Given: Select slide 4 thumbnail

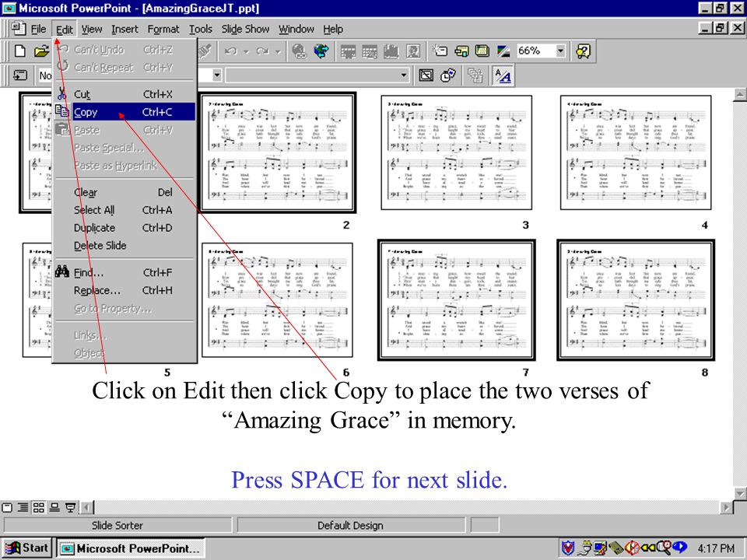Looking at the screenshot, I should 636,152.
